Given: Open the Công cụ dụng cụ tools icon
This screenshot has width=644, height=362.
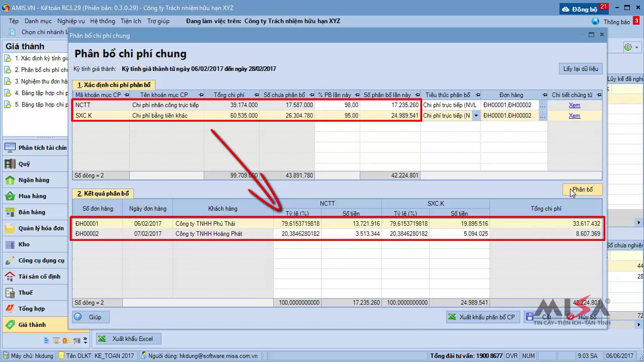Looking at the screenshot, I should point(10,260).
